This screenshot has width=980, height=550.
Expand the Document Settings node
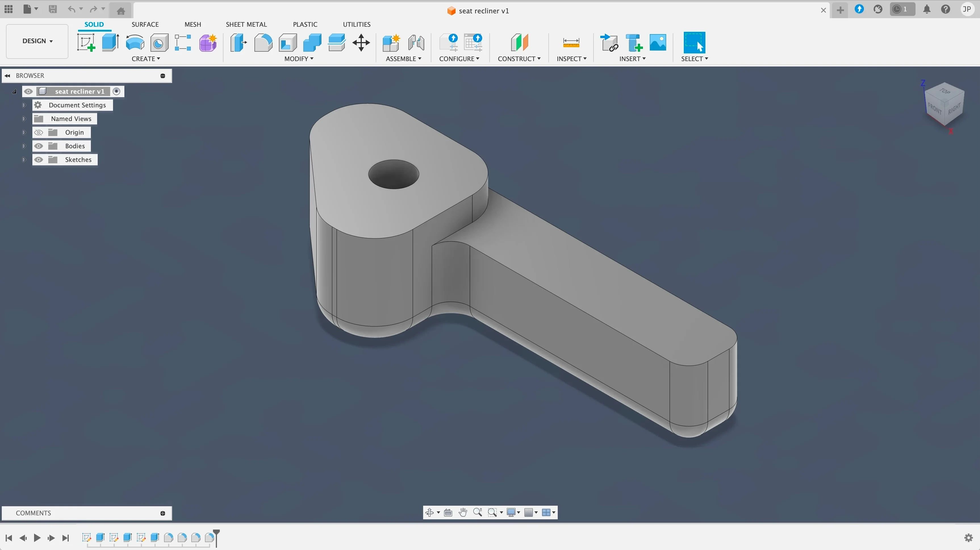(x=24, y=105)
